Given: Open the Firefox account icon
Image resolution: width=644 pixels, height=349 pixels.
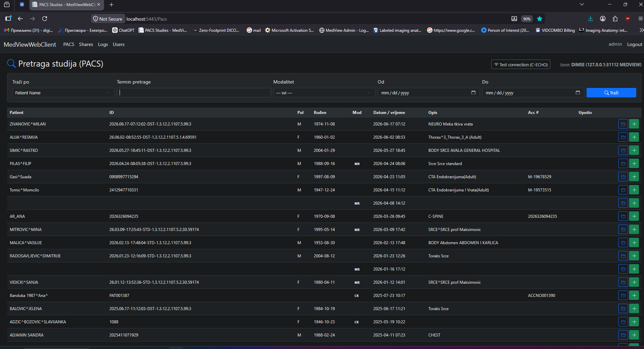Looking at the screenshot, I should tap(603, 19).
